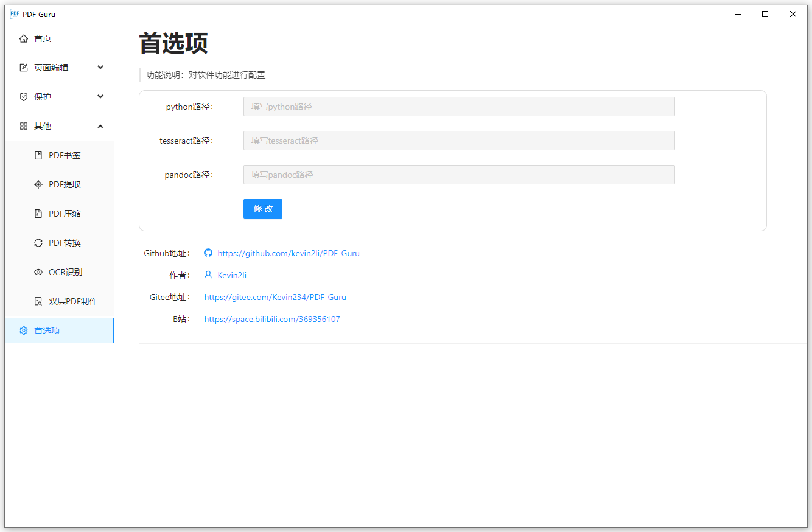Collapse the 其他 menu chevron
The width and height of the screenshot is (812, 532).
click(x=100, y=126)
